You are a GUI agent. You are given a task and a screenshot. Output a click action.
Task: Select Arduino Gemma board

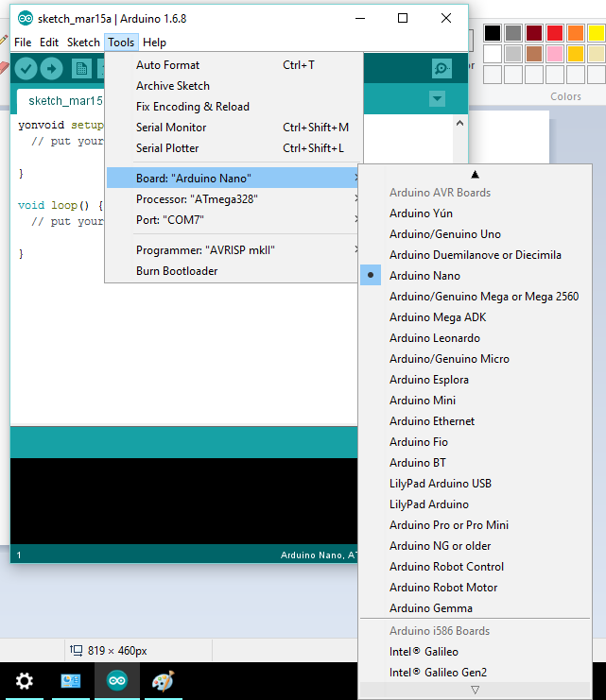pos(475,608)
